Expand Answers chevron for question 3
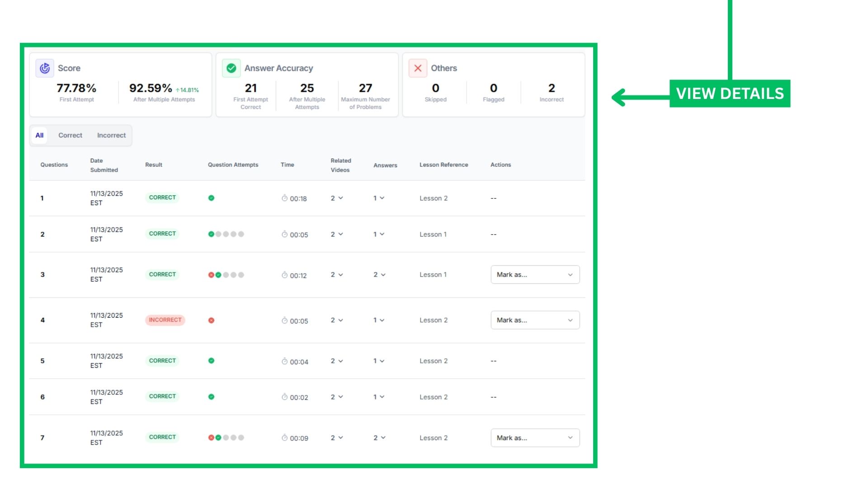This screenshot has width=868, height=488. click(x=383, y=275)
